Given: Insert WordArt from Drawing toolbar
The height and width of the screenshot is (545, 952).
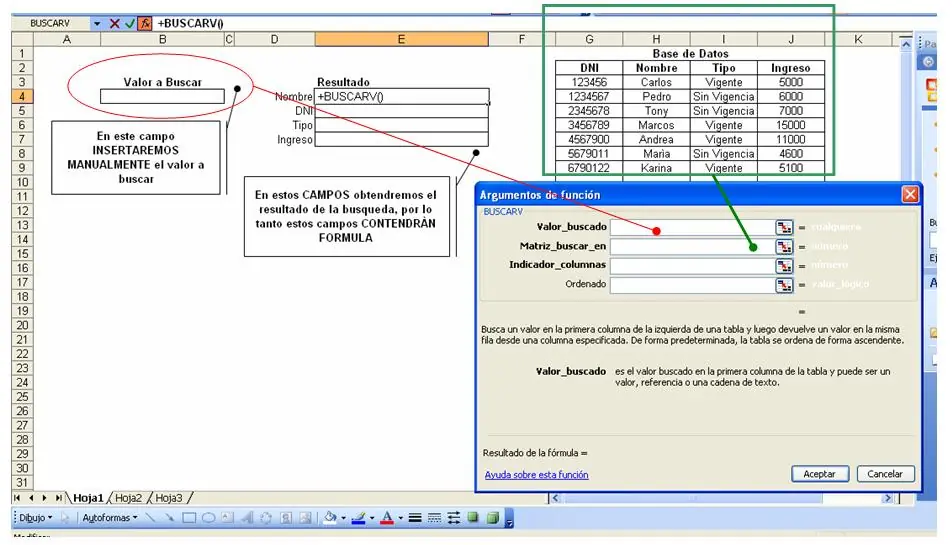Looking at the screenshot, I should coord(247,518).
